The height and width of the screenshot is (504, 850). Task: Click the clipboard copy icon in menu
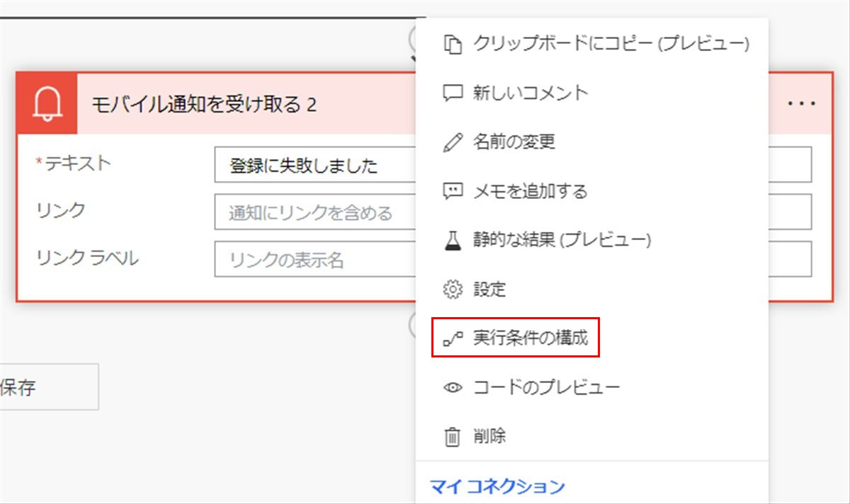pyautogui.click(x=452, y=44)
